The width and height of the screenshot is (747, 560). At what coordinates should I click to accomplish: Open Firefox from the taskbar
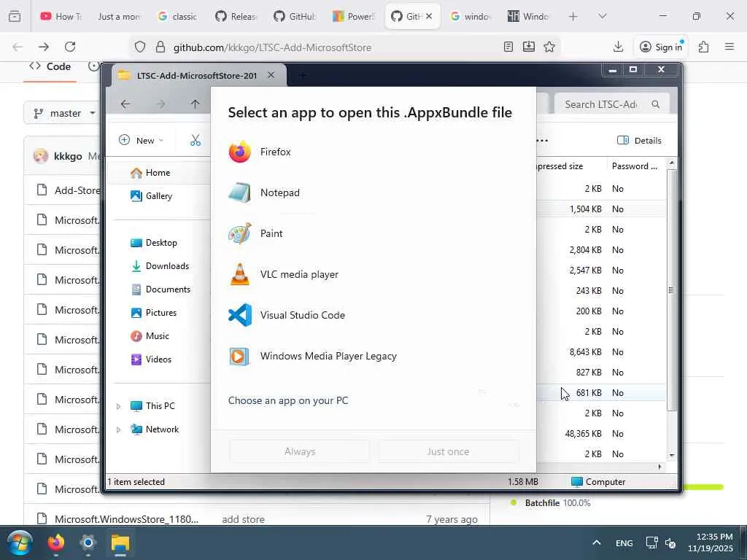pyautogui.click(x=56, y=542)
